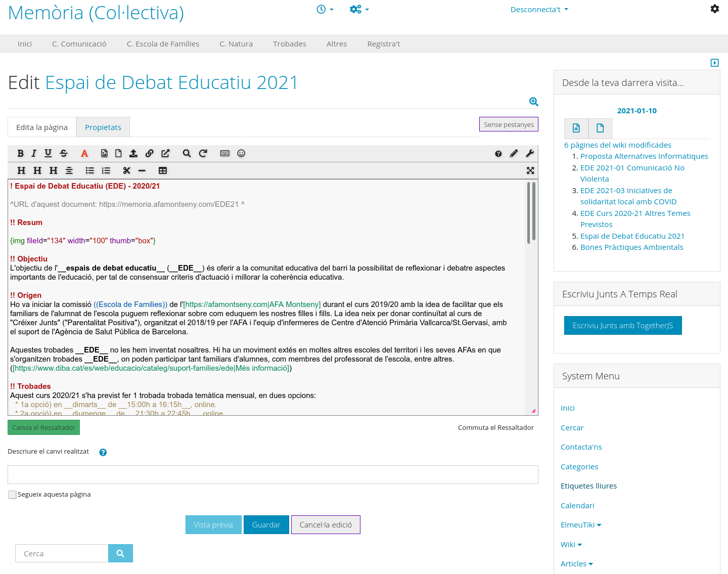Expand editor to fullscreen mode
The height and width of the screenshot is (574, 728).
[x=530, y=170]
